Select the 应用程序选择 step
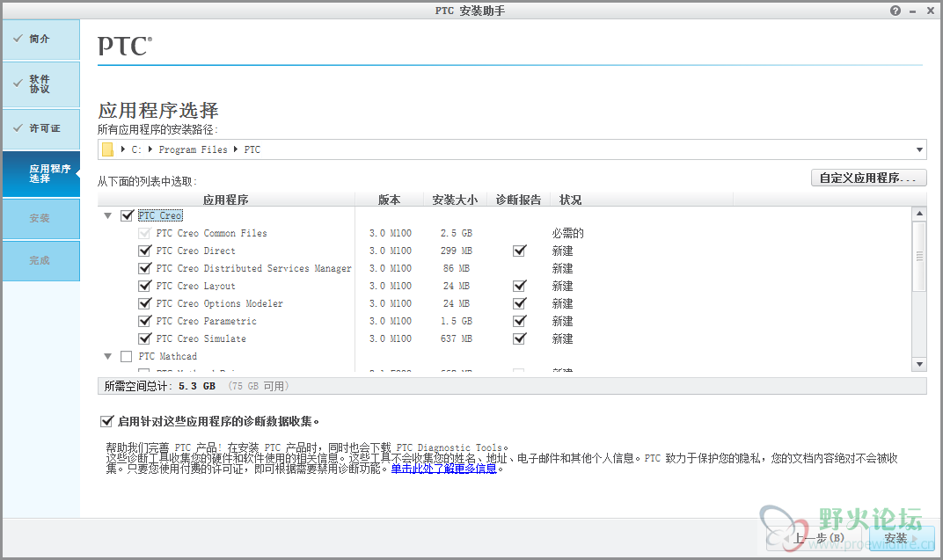The image size is (943, 560). click(40, 174)
